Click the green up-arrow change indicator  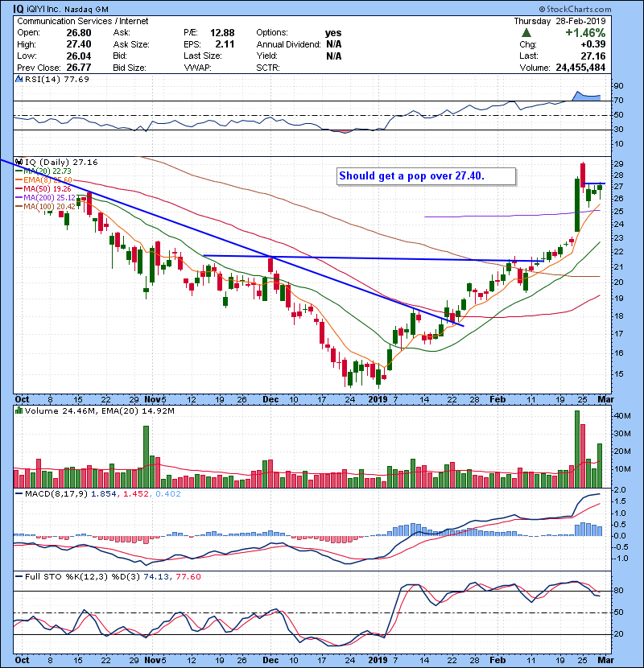(526, 32)
